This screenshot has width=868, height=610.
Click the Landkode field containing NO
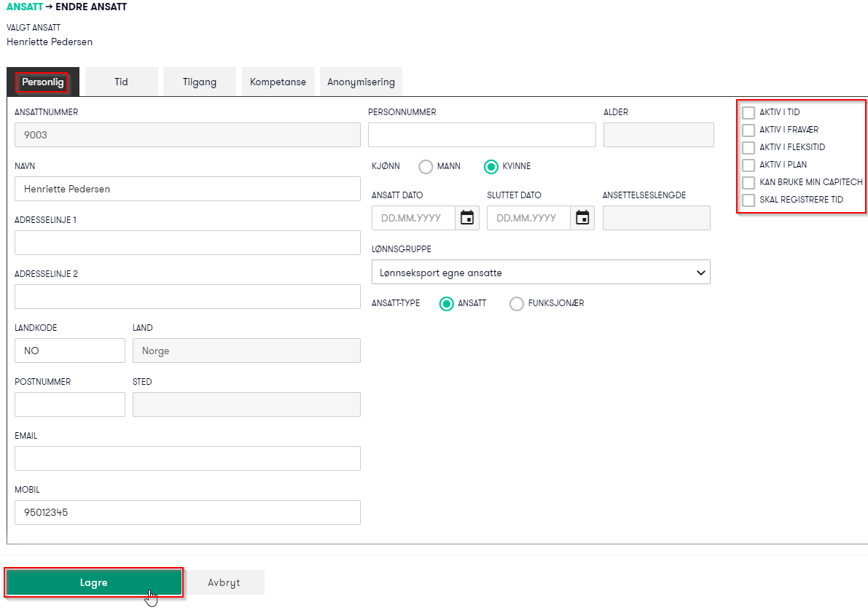point(70,351)
